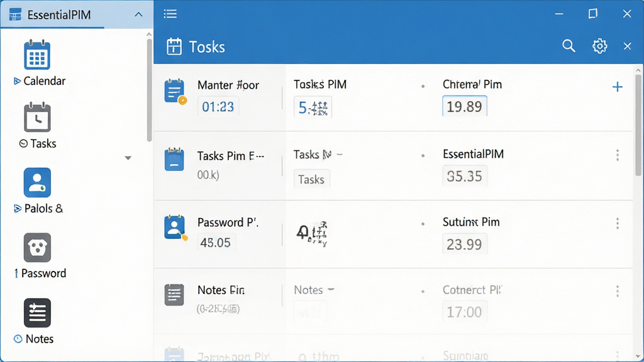
Task: Click the Password P' row contact icon
Action: click(x=175, y=228)
